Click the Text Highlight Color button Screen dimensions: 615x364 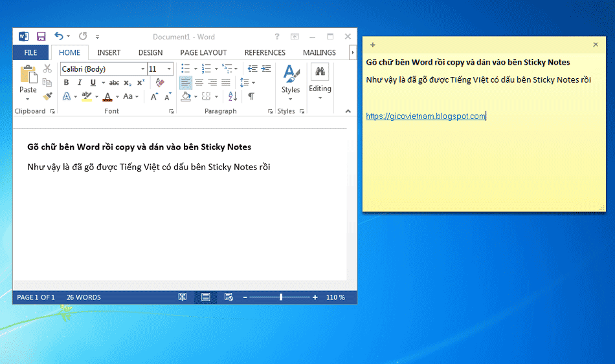click(x=87, y=96)
